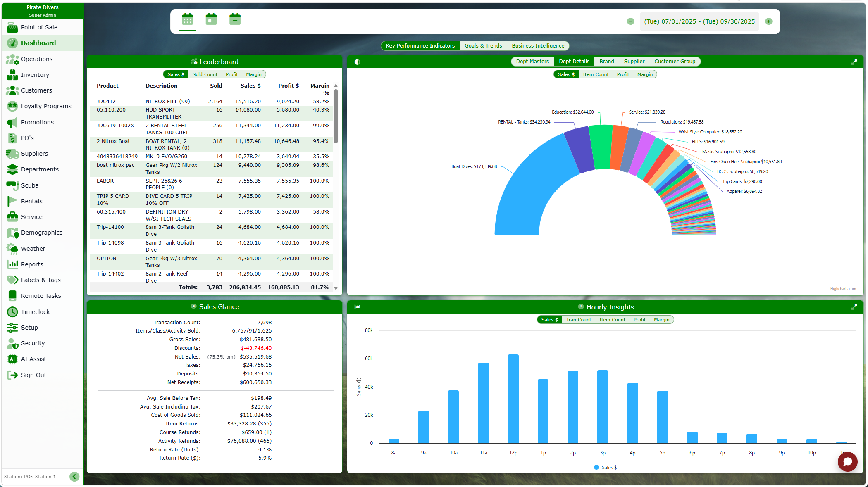
Task: Switch to Customer Group tab
Action: (x=675, y=62)
